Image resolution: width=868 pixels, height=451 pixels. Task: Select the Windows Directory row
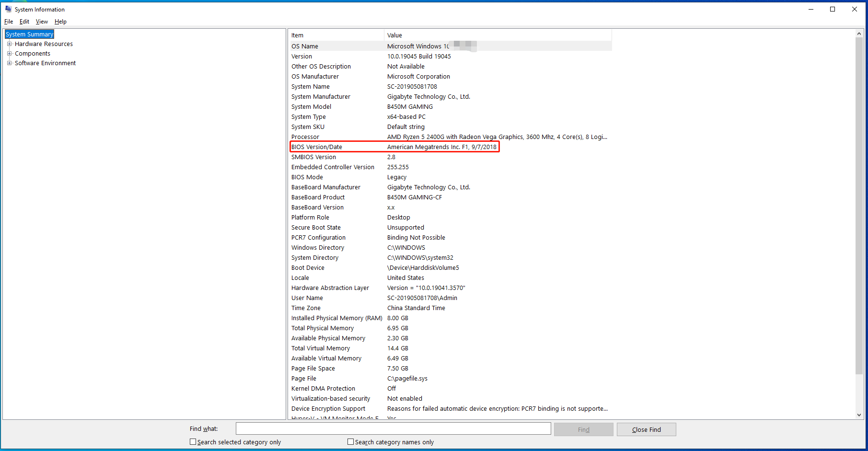click(x=450, y=247)
